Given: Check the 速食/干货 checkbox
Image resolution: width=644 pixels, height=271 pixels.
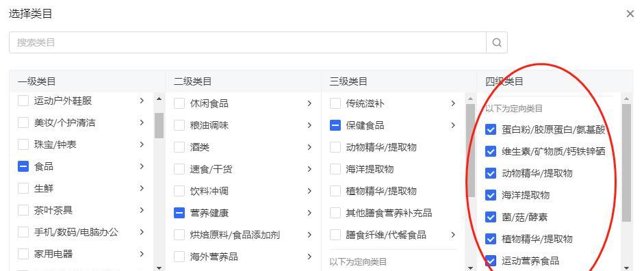Looking at the screenshot, I should 179,169.
